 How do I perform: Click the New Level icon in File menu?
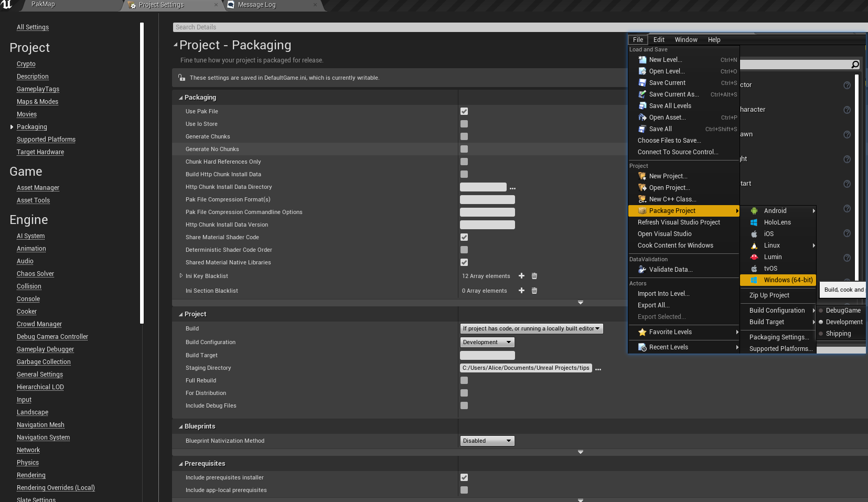pos(642,60)
